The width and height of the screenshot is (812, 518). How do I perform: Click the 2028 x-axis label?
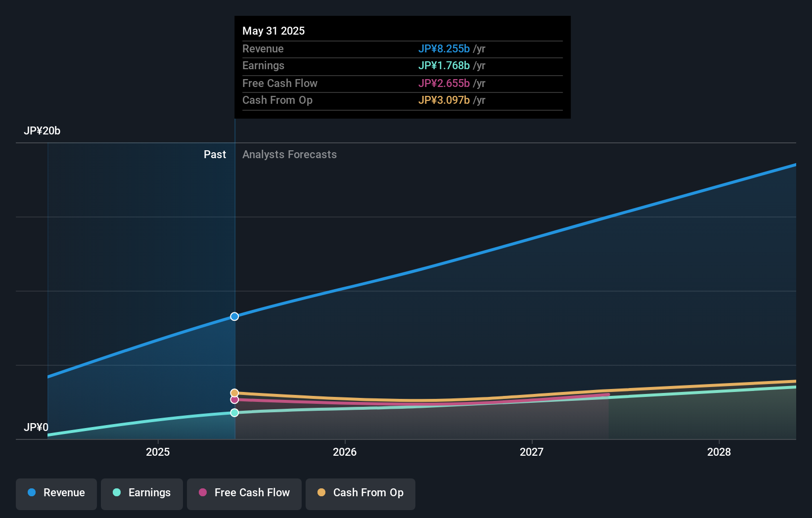(719, 452)
